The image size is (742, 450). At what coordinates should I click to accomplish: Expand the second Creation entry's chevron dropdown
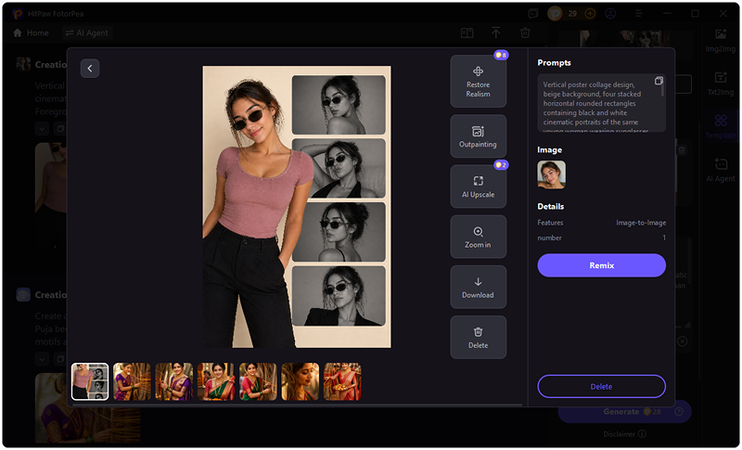pos(42,359)
